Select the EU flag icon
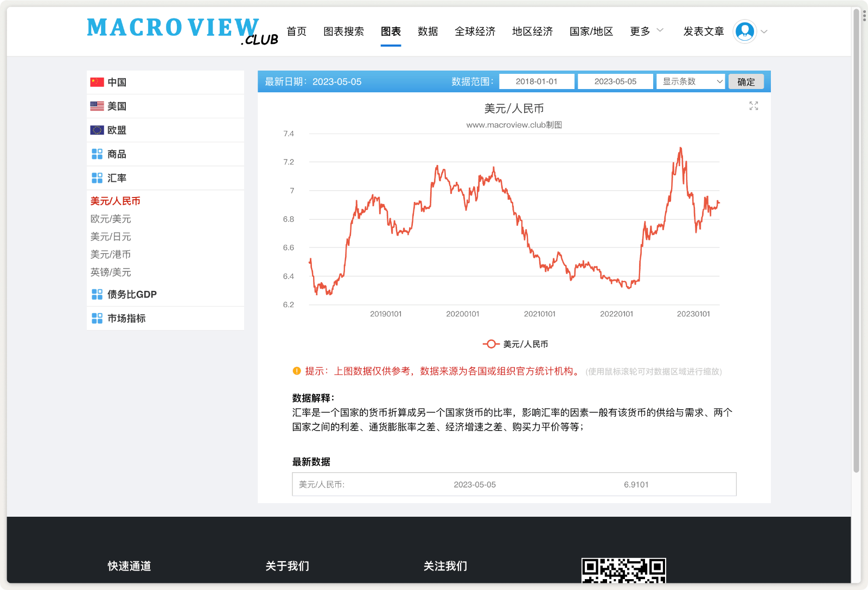Image resolution: width=868 pixels, height=590 pixels. pyautogui.click(x=96, y=130)
